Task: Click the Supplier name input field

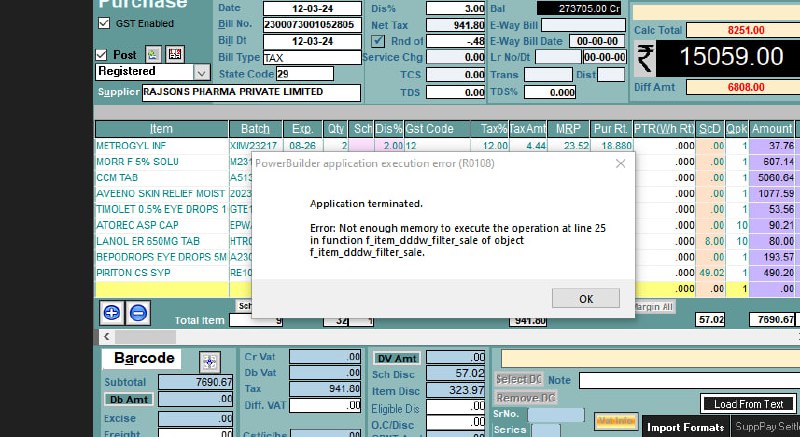Action: coord(250,92)
